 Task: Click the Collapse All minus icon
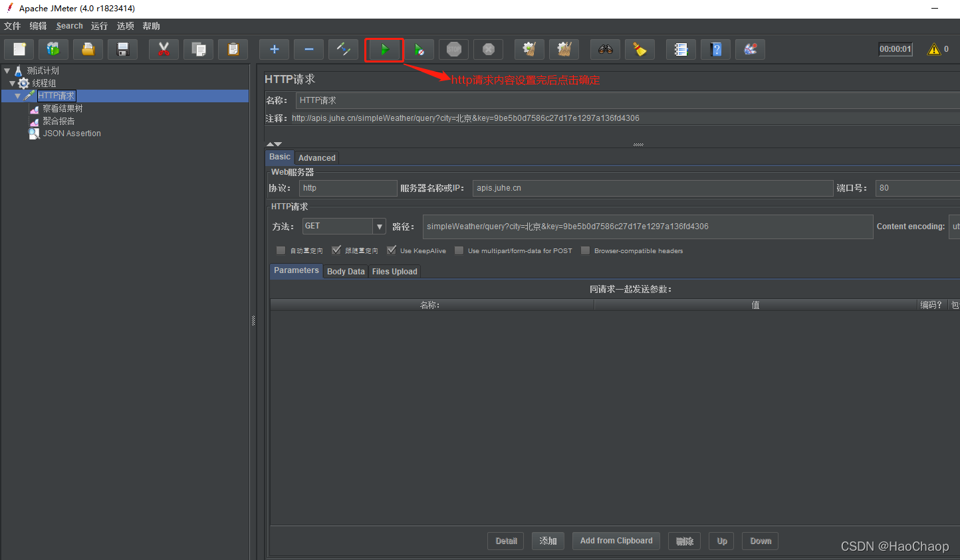click(x=308, y=49)
